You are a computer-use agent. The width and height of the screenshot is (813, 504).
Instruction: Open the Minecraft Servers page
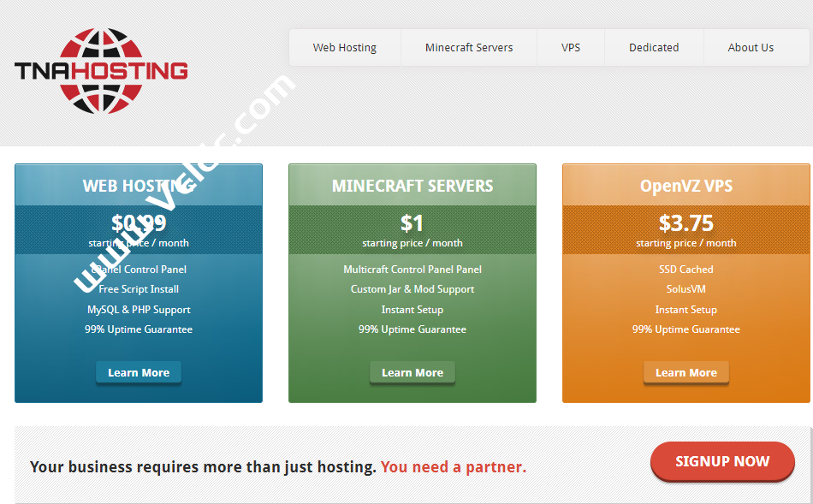point(468,47)
